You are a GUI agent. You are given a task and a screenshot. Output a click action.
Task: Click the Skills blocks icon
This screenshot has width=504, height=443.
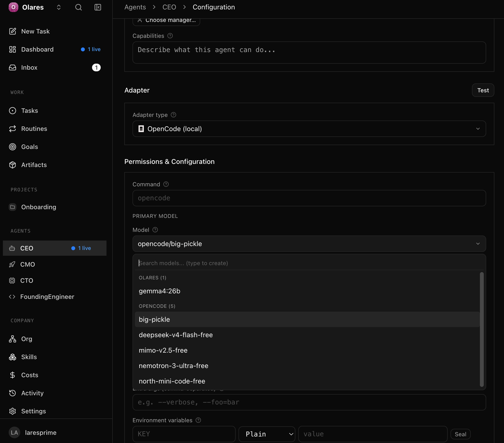click(x=13, y=357)
